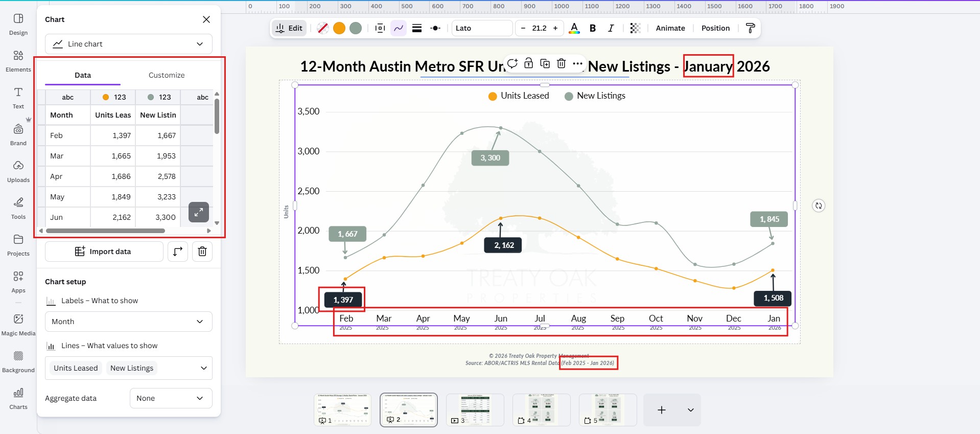Select the Data tab
Screen dimensions: 980x434
[x=83, y=75]
